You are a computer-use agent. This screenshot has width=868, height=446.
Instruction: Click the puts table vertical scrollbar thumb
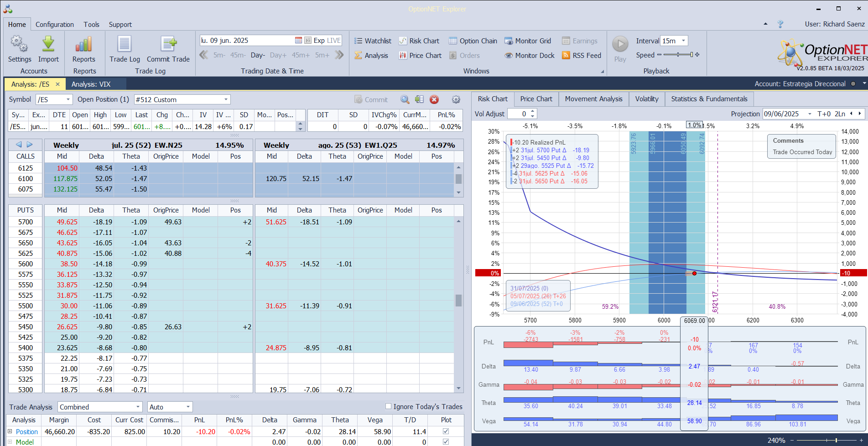[x=458, y=300]
